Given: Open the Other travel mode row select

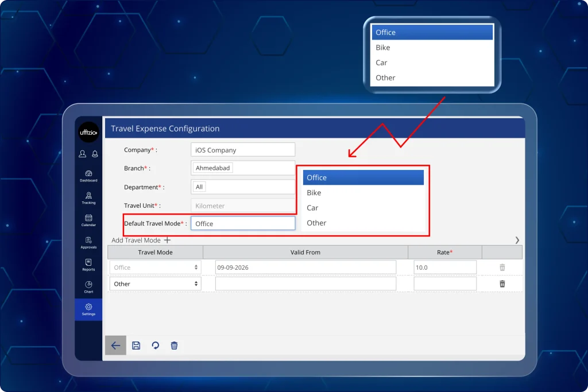Looking at the screenshot, I should click(155, 284).
